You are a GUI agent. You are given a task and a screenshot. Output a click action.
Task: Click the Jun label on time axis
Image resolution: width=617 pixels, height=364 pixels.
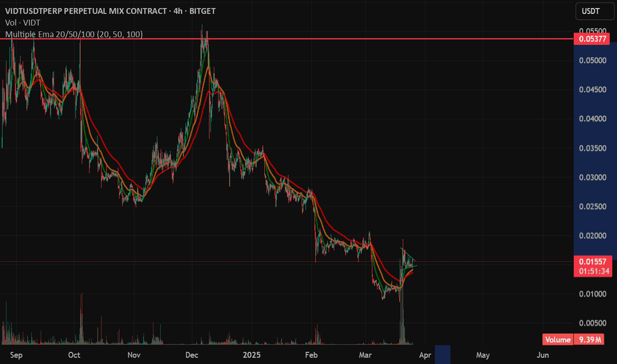coord(543,355)
